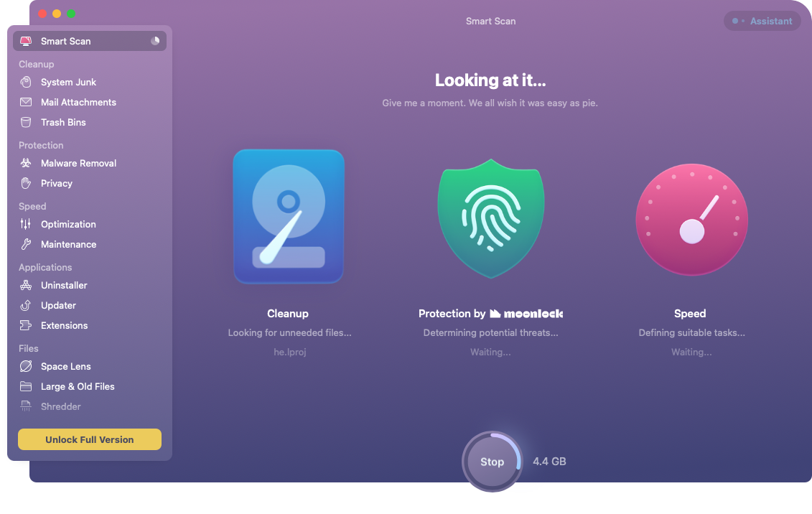Click 'Defining suitable tasks...' text
The height and width of the screenshot is (514, 812).
pyautogui.click(x=692, y=333)
